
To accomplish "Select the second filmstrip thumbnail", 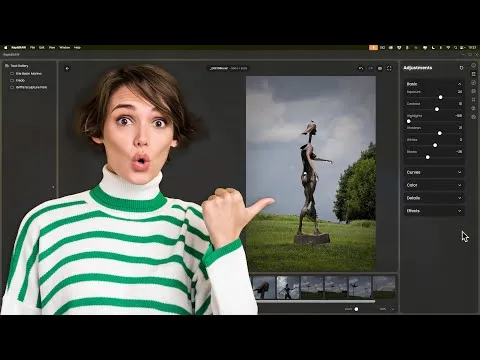I will (x=288, y=287).
